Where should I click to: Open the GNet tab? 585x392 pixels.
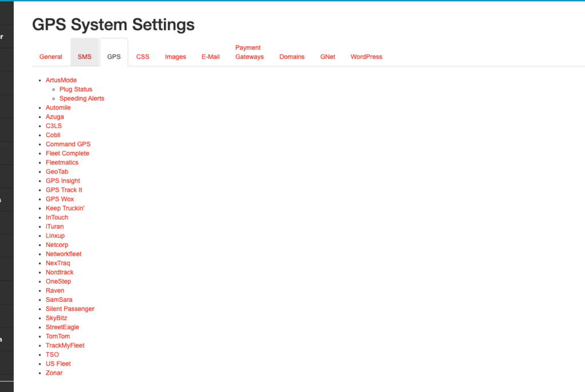[x=327, y=56]
